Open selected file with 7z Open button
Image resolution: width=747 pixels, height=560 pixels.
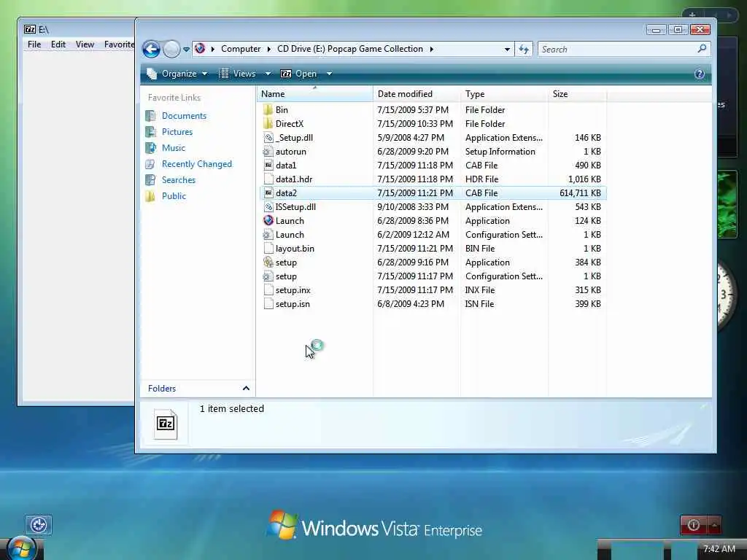pos(298,74)
